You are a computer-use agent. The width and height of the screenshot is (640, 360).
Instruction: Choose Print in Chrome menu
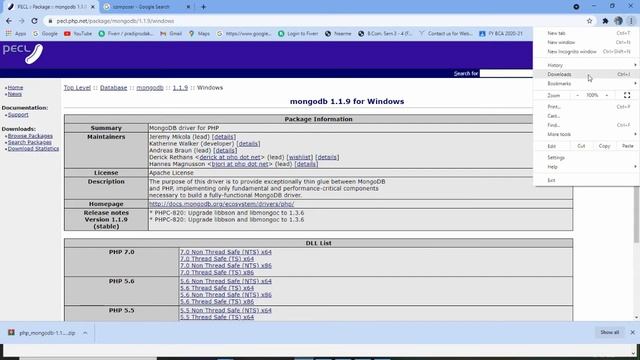(587, 107)
